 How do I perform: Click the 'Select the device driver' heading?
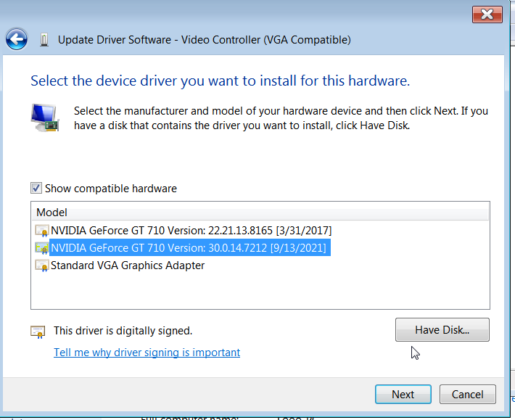coord(220,81)
